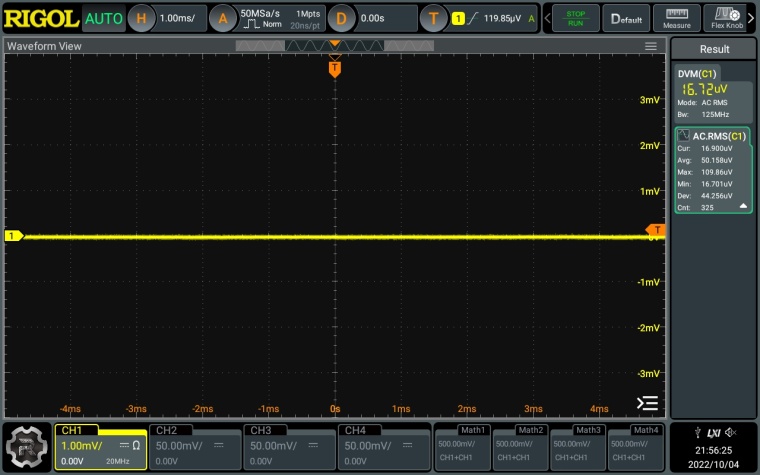The width and height of the screenshot is (760, 475).
Task: Open the Measure menu icon
Action: coord(677,18)
